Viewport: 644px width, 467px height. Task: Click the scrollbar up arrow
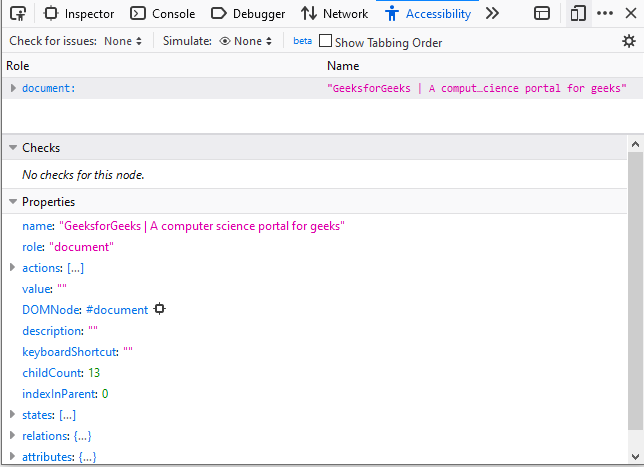coord(635,144)
